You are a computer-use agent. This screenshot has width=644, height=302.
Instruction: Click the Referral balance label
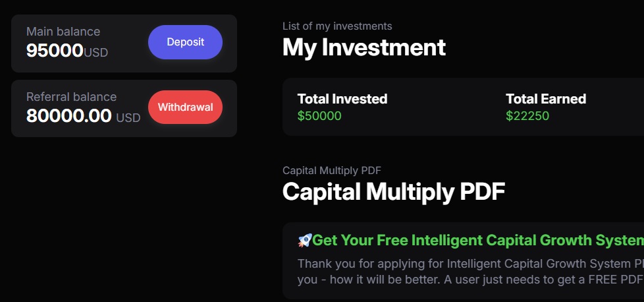(71, 97)
